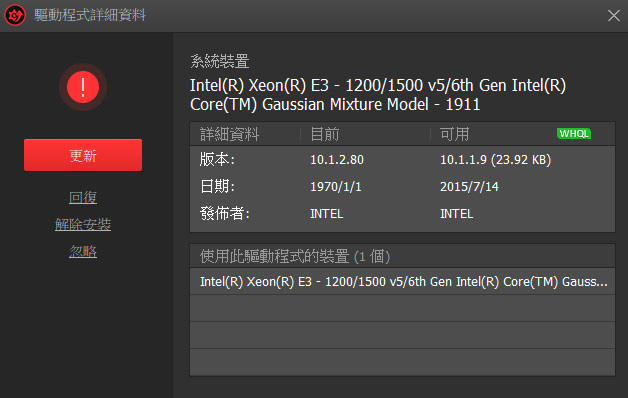
Task: Click the Driver Booster logo icon
Action: tap(15, 15)
